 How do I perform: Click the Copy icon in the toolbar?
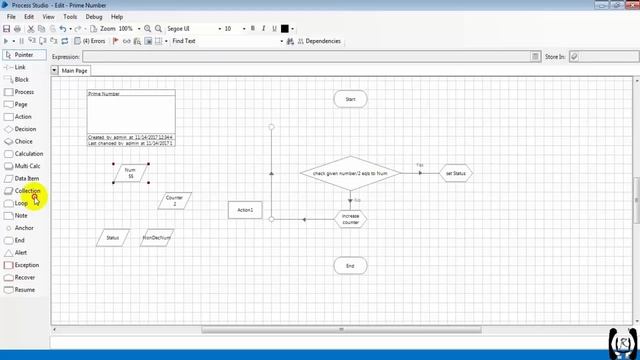click(42, 29)
